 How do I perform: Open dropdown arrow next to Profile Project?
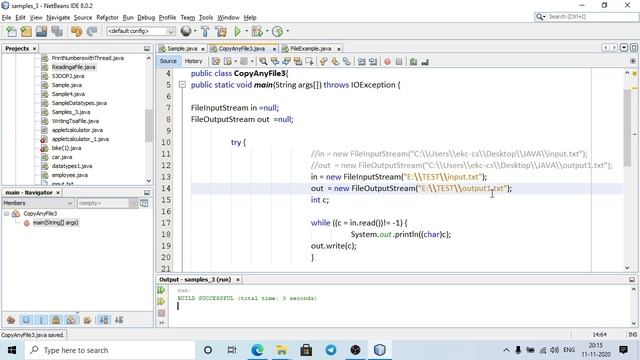tap(288, 31)
